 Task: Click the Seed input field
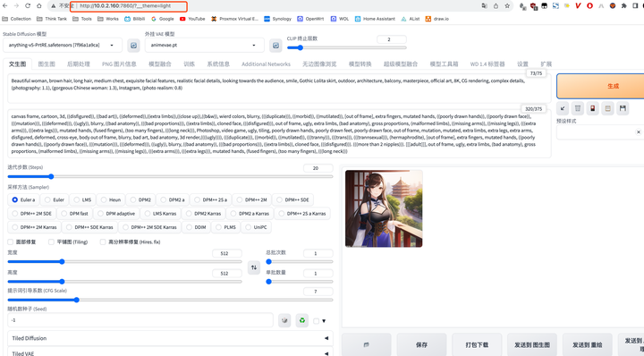pyautogui.click(x=140, y=320)
